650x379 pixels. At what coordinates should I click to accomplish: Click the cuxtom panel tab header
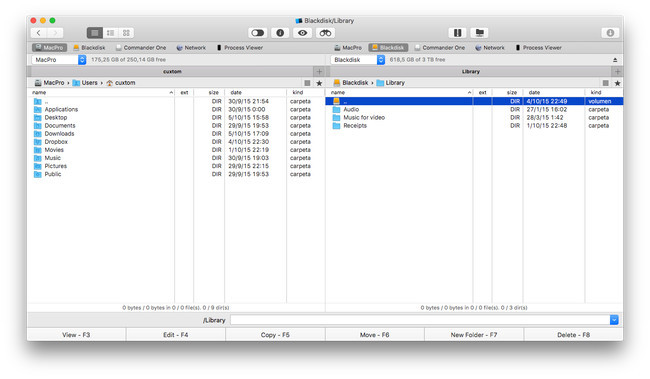point(172,72)
